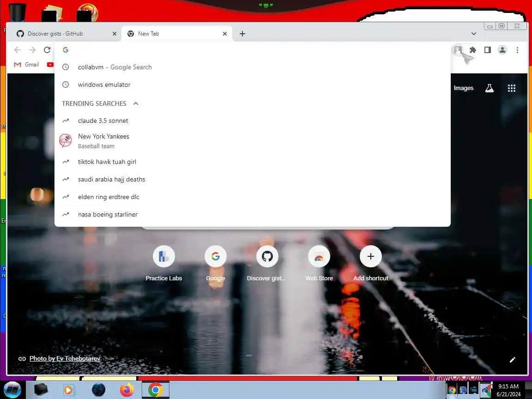Select the windows emulator suggestion

(x=253, y=85)
